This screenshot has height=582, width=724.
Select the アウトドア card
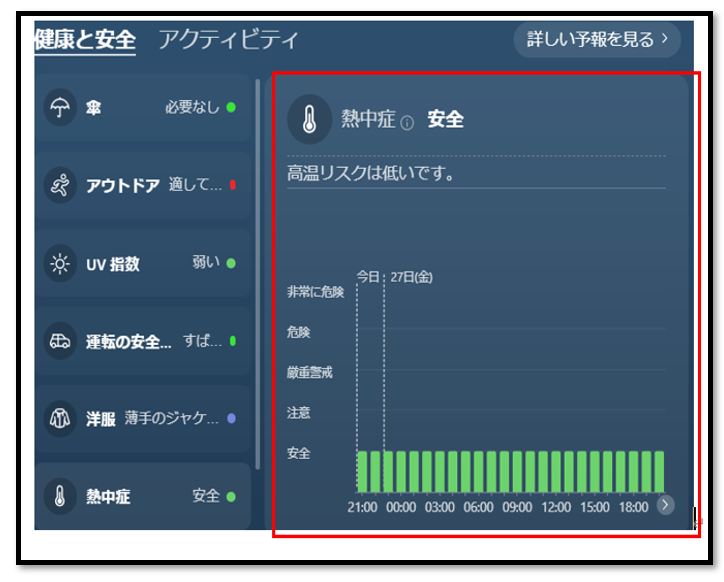[143, 185]
